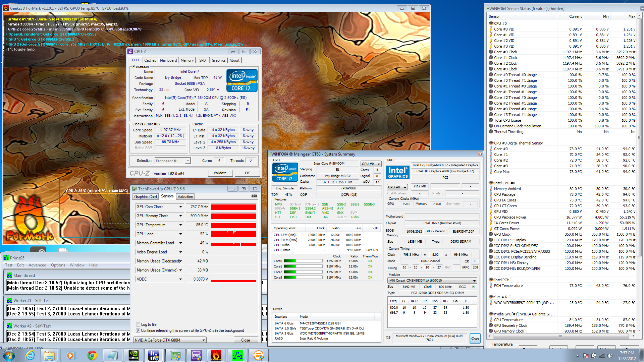Switch to GPU-Z taskbar icon

[175, 355]
